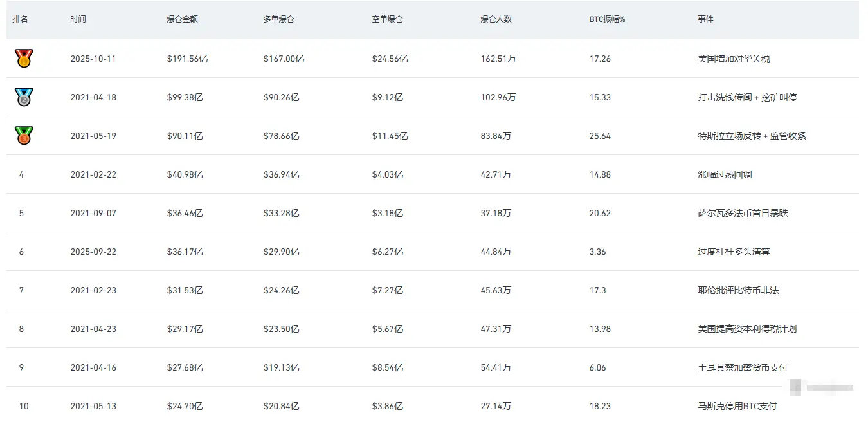
Task: Click the 爆仓人数 column header
Action: tap(496, 19)
